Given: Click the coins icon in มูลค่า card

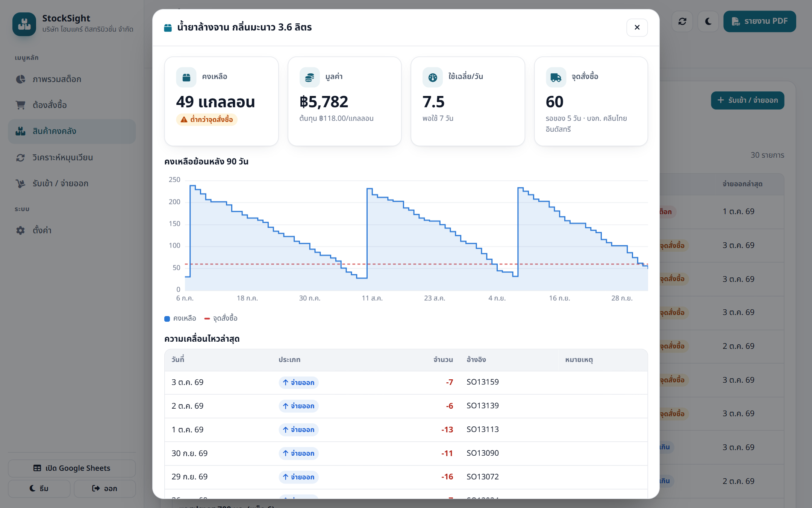Looking at the screenshot, I should click(309, 77).
